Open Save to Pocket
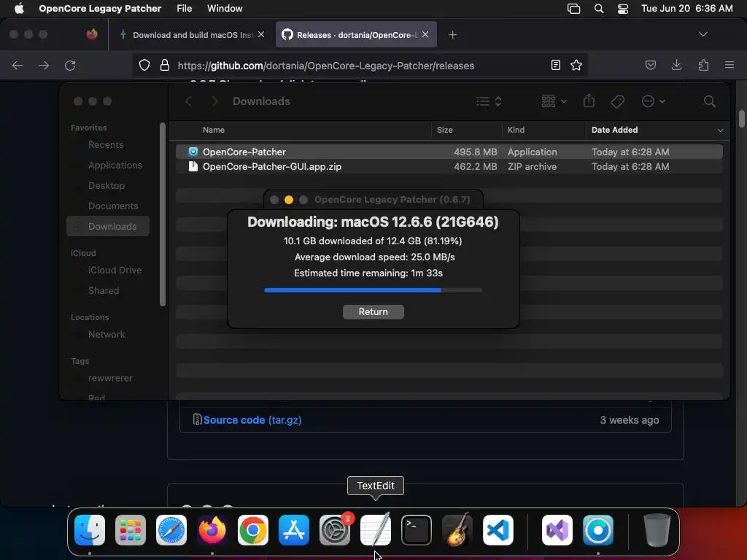This screenshot has width=747, height=560. click(650, 65)
